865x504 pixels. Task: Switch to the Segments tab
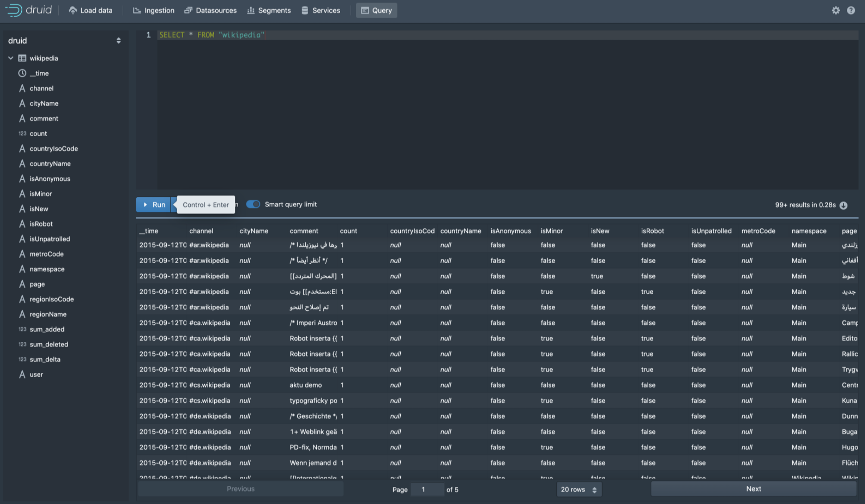pyautogui.click(x=269, y=10)
